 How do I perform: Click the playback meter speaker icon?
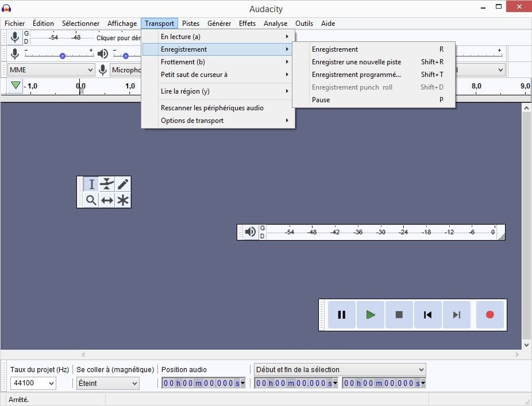click(x=250, y=232)
